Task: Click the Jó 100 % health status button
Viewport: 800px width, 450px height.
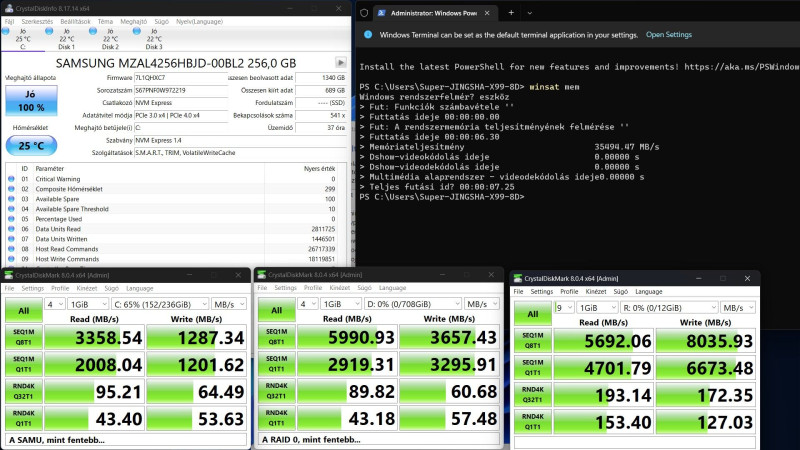Action: point(31,101)
